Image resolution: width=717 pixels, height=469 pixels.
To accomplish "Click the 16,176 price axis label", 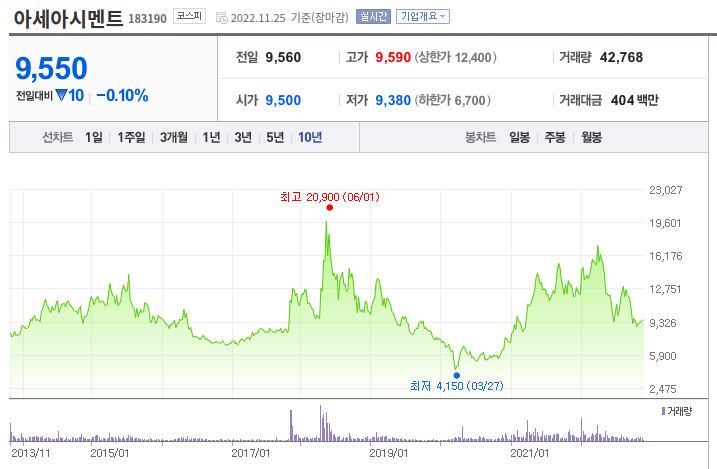I will coord(666,256).
